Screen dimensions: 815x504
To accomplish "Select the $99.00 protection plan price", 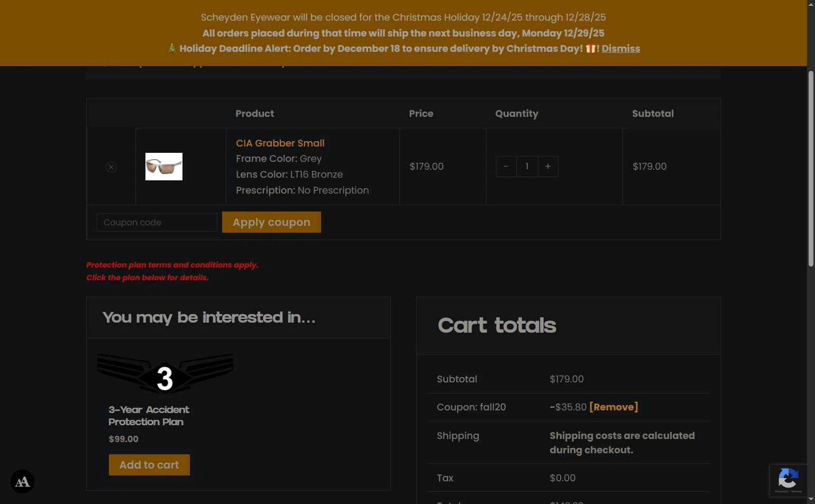I will 124,439.
